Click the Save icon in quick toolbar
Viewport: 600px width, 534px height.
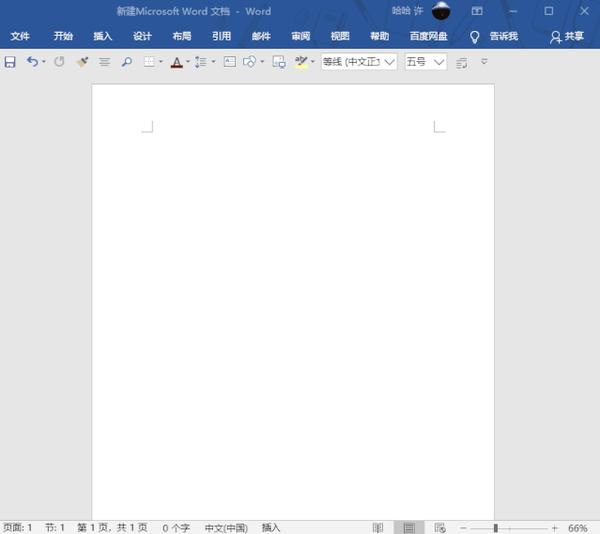click(x=10, y=62)
